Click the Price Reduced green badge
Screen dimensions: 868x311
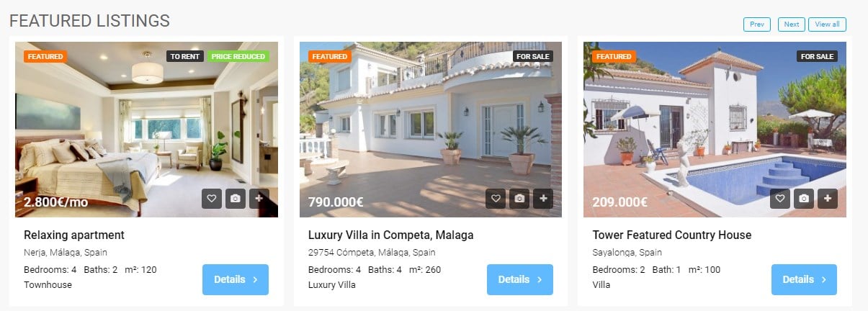point(238,56)
